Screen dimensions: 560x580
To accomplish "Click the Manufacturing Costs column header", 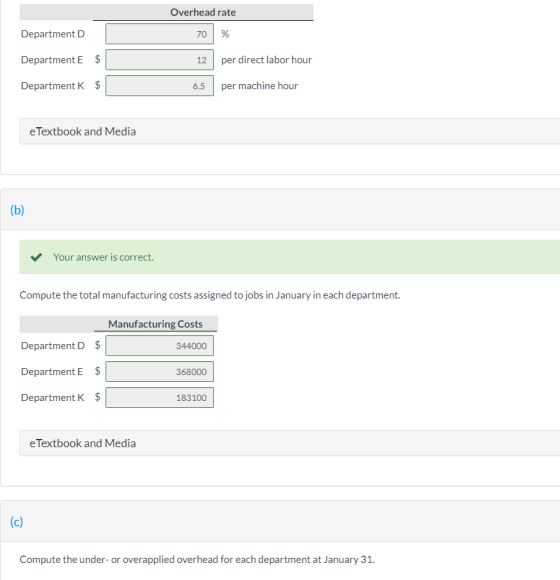I will 155,324.
